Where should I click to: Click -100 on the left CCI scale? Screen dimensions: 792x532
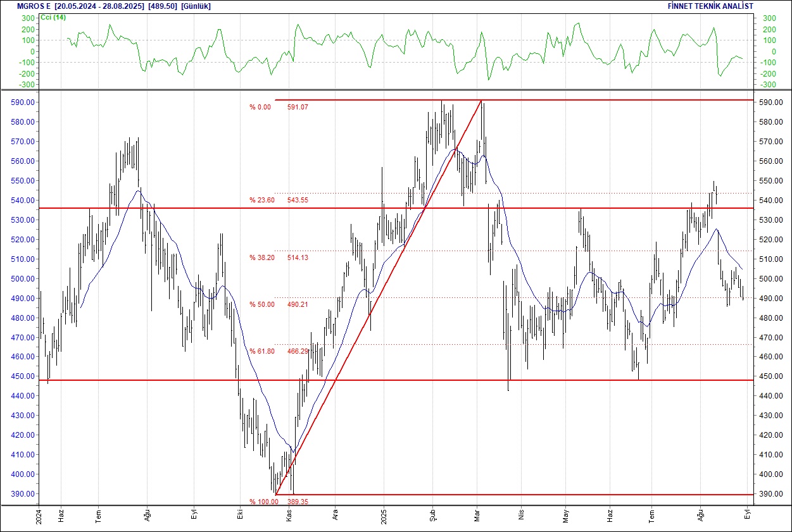[x=27, y=62]
